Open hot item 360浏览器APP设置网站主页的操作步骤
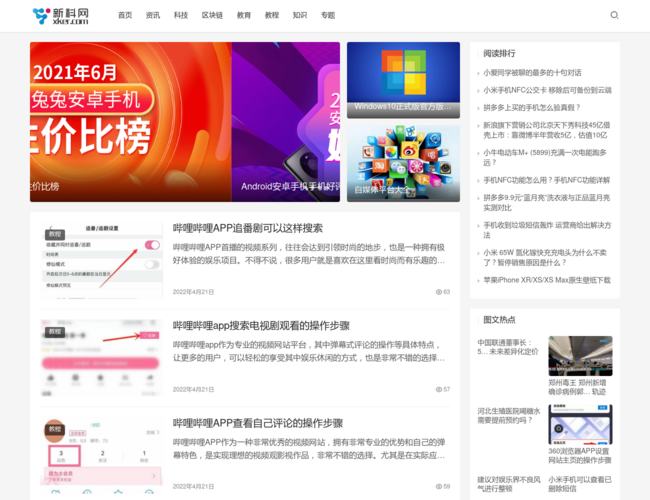The image size is (650, 500). [580, 455]
